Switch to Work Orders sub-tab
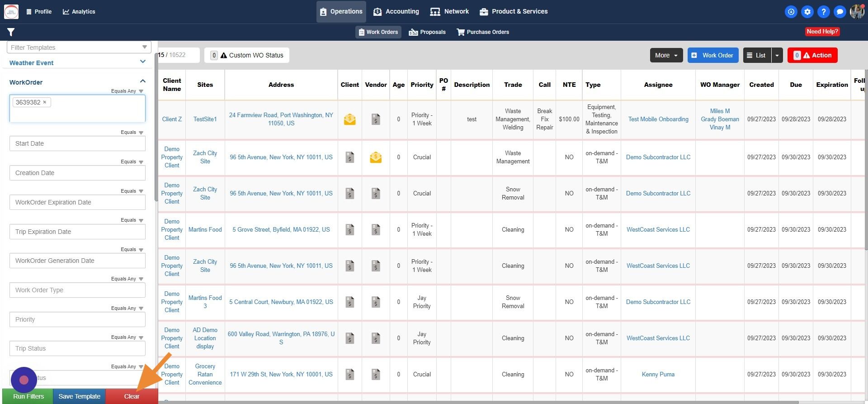Image resolution: width=868 pixels, height=404 pixels. click(378, 32)
